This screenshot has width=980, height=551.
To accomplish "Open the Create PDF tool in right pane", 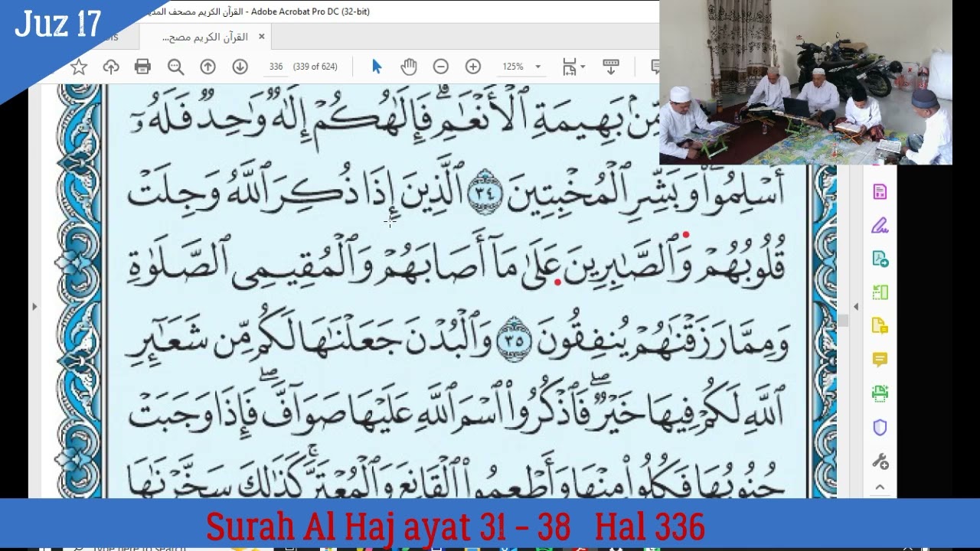I will [x=880, y=191].
